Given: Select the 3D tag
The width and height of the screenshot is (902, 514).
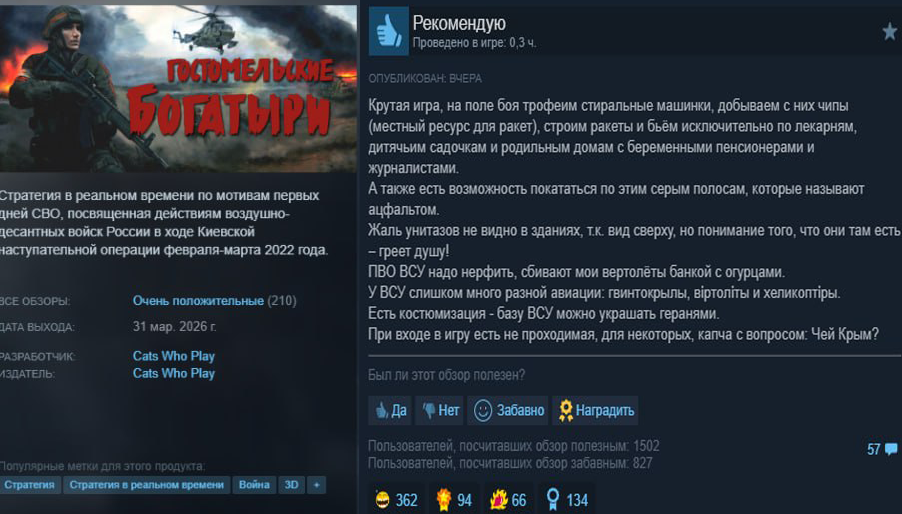Looking at the screenshot, I should click(x=292, y=485).
